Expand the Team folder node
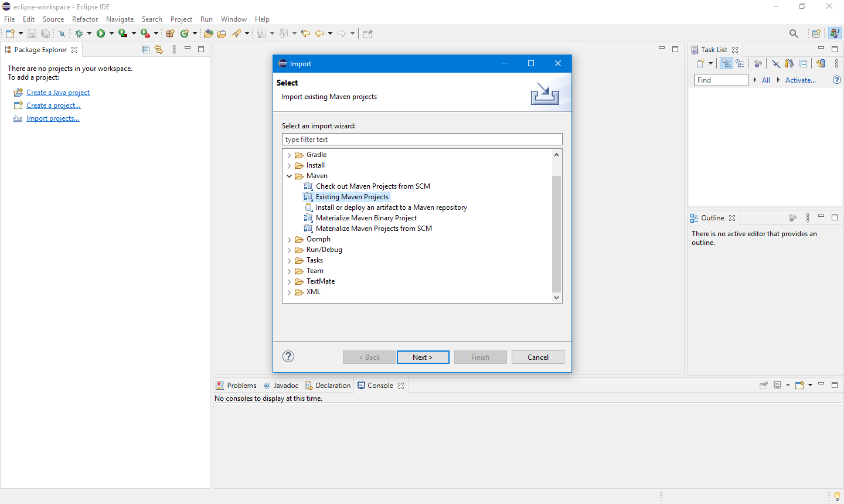Image resolution: width=844 pixels, height=504 pixels. (290, 271)
